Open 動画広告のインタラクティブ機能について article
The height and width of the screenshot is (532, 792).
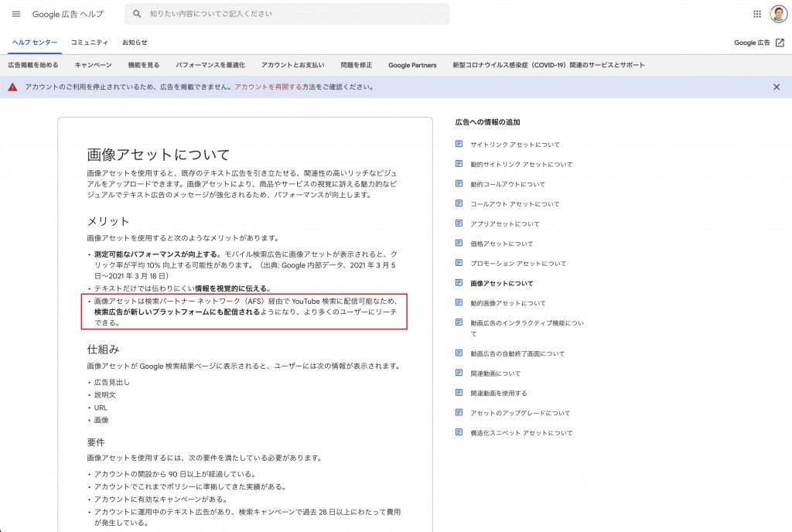pyautogui.click(x=527, y=328)
